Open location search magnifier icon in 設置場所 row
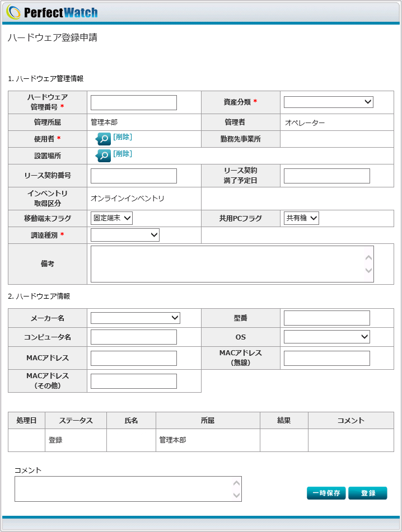402x532 pixels. coord(103,156)
